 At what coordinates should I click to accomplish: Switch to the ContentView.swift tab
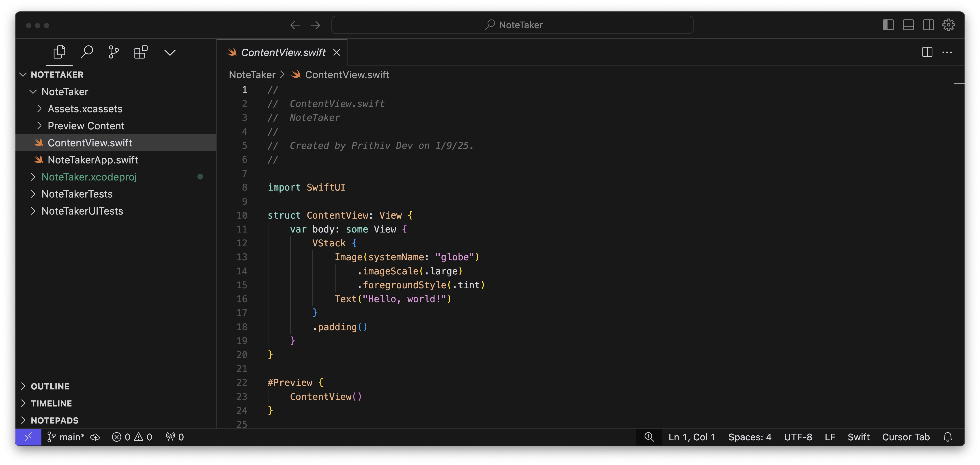pyautogui.click(x=283, y=52)
